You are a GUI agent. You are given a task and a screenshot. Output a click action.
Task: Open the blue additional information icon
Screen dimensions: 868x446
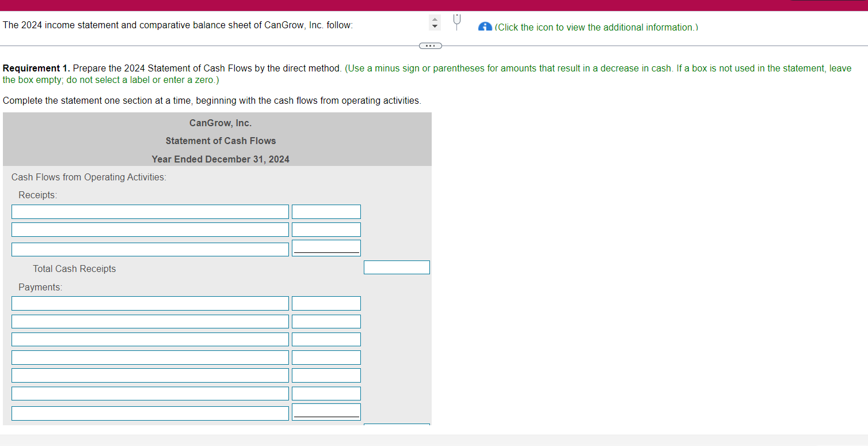pos(485,27)
